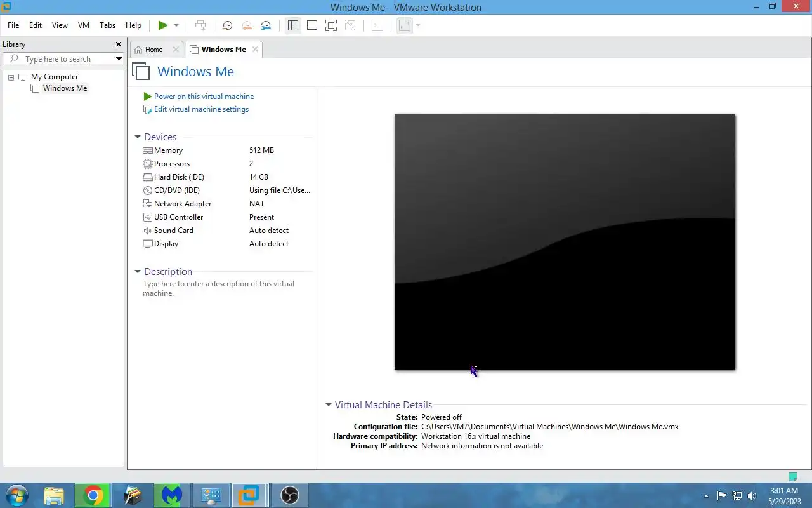Show hidden system tray icons arrow
The height and width of the screenshot is (508, 812).
[706, 496]
